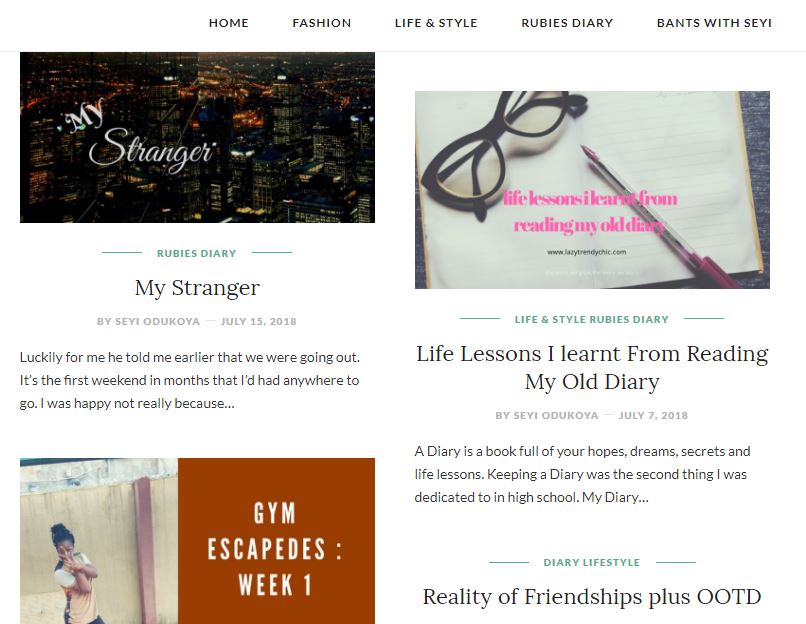Screen dimensions: 806x624
Task: Open the Gym Escapedes Week 1 thumbnail
Action: click(x=197, y=541)
